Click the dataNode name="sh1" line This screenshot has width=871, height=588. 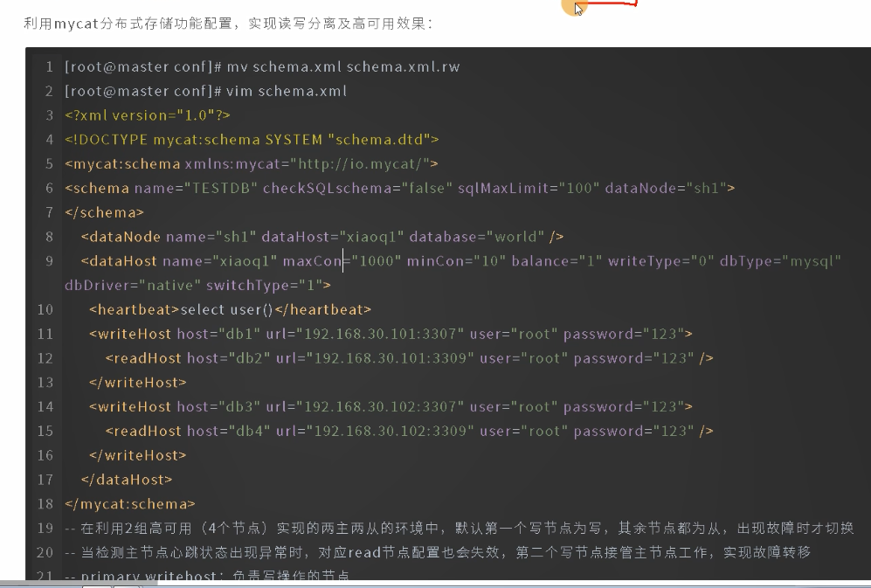click(x=322, y=237)
